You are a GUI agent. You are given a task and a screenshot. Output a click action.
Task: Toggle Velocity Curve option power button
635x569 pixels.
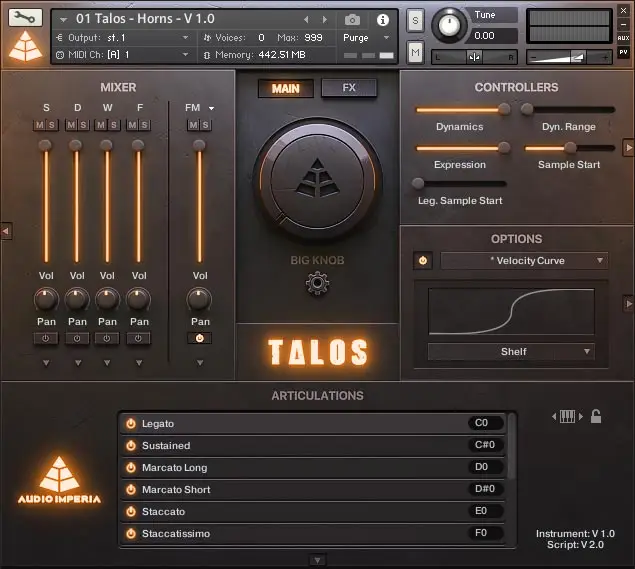[x=423, y=260]
